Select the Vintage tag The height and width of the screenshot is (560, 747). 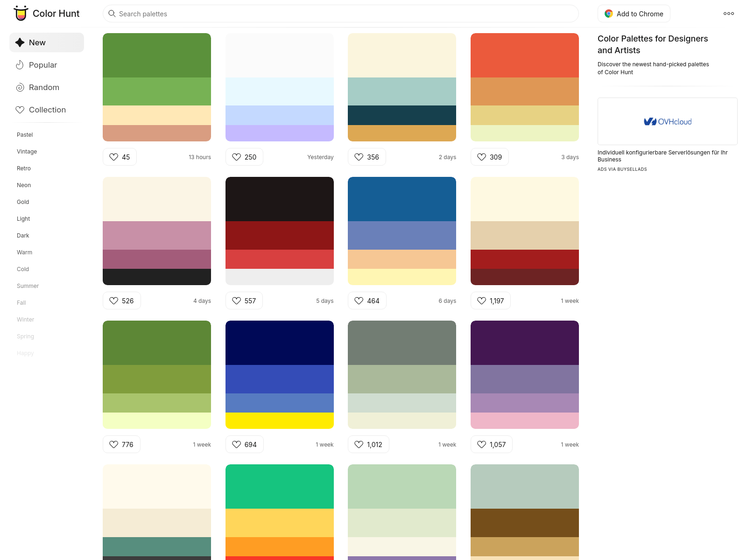click(x=27, y=152)
